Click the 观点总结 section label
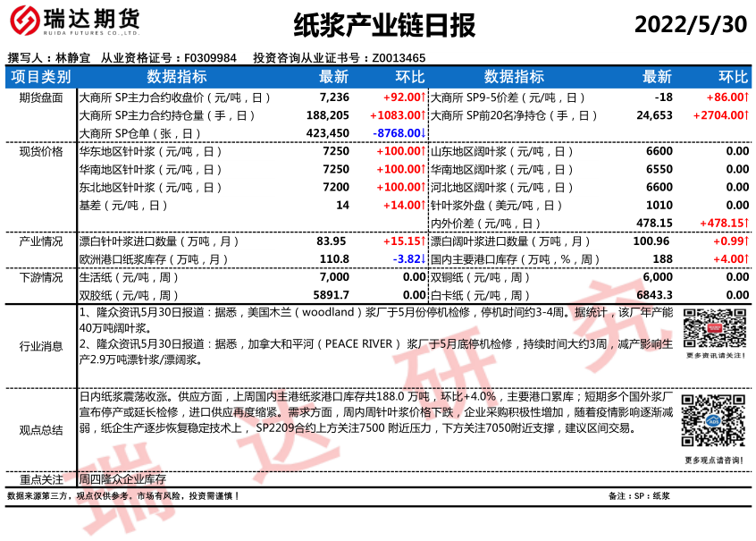This screenshot has width=756, height=541. [40, 430]
